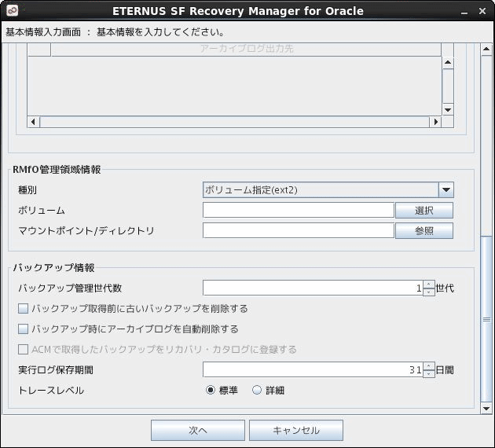
Task: Click the archive log list horizontal scrollbar track
Action: click(234, 122)
